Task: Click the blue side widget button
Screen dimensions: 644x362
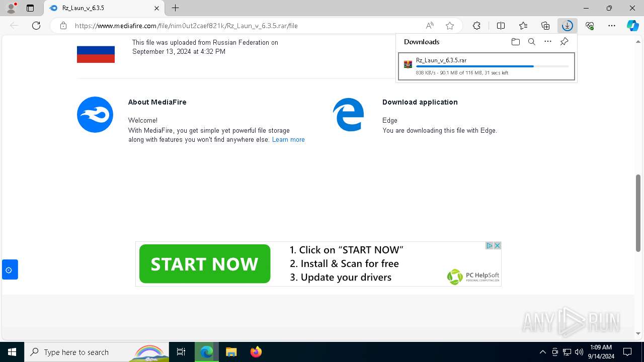Action: pos(10,270)
